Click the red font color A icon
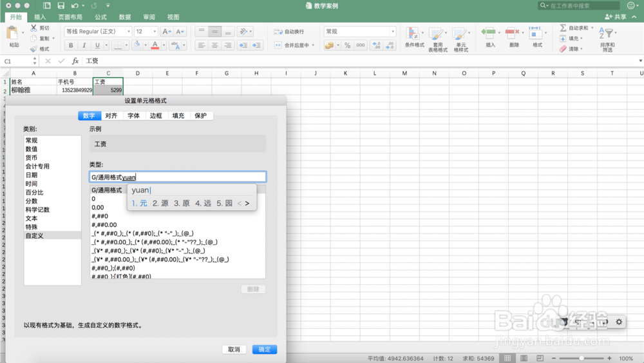 [155, 44]
